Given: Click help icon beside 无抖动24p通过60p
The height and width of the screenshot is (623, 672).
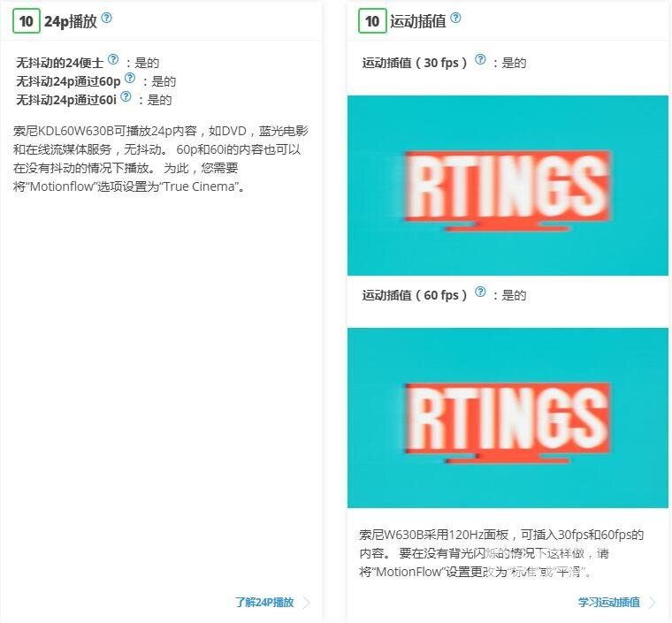Looking at the screenshot, I should 130,78.
